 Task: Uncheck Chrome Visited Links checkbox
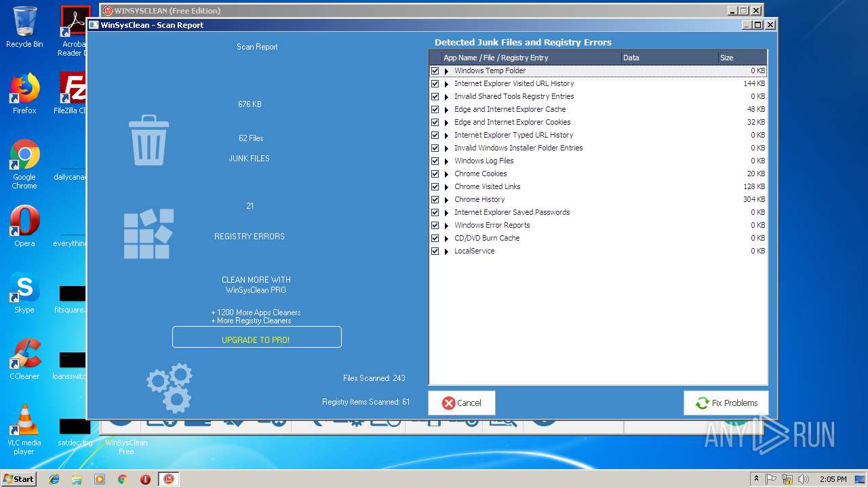tap(435, 186)
